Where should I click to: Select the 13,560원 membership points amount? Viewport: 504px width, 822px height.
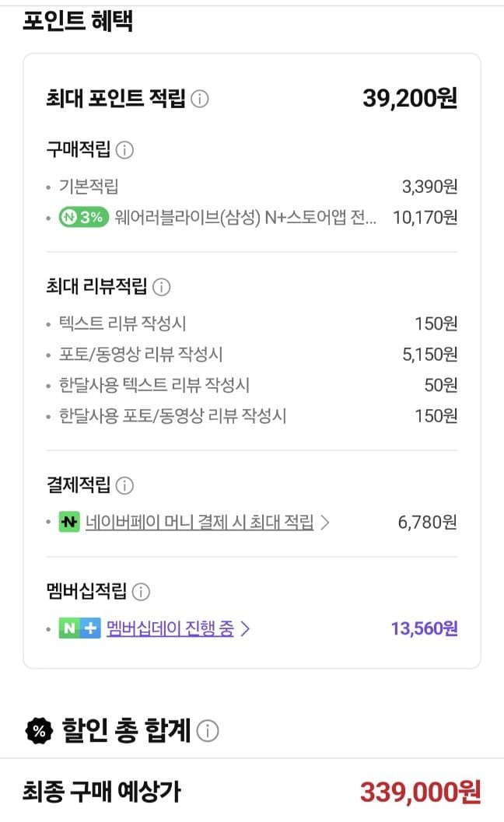[425, 628]
